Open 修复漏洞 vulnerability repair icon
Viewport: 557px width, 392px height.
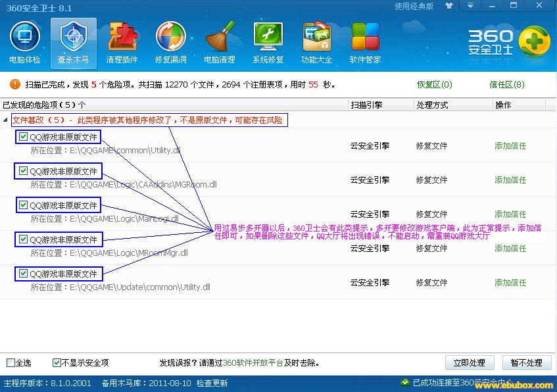(x=170, y=43)
